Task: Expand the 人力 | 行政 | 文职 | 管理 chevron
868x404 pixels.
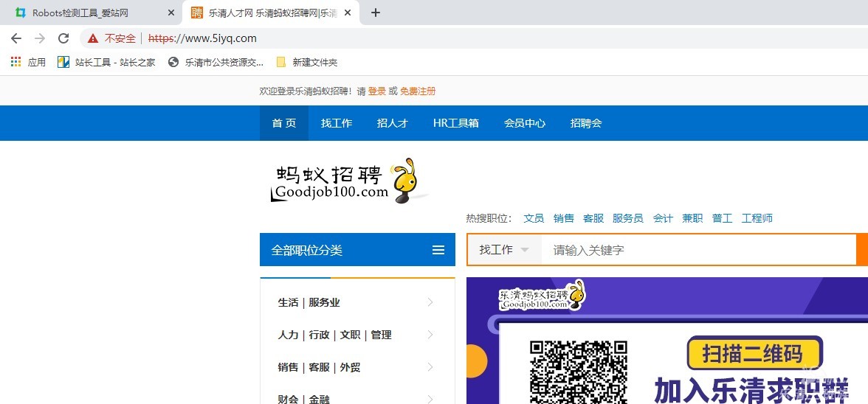Action: (430, 335)
